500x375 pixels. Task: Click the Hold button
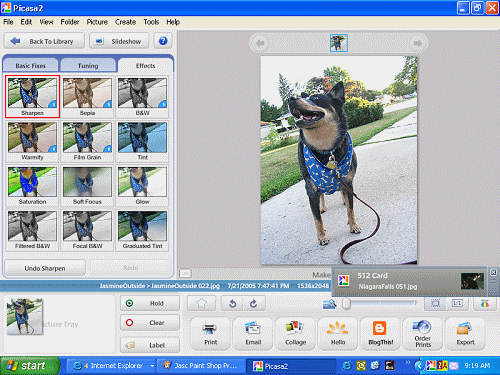tap(150, 303)
